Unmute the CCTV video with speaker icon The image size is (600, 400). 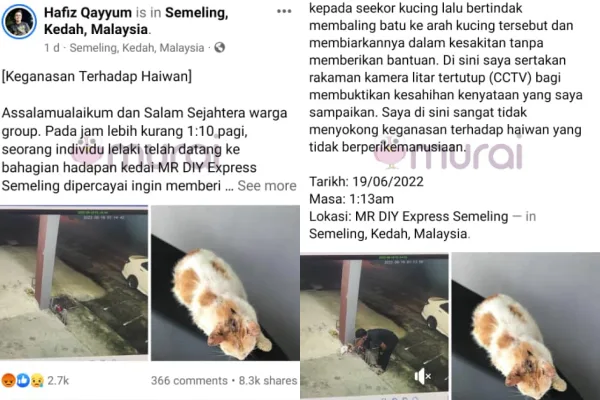pyautogui.click(x=422, y=377)
